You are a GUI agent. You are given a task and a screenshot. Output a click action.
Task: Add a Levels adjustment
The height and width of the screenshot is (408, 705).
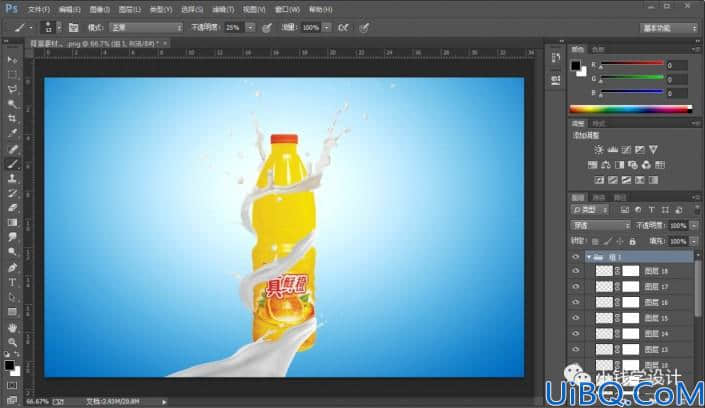coord(612,149)
